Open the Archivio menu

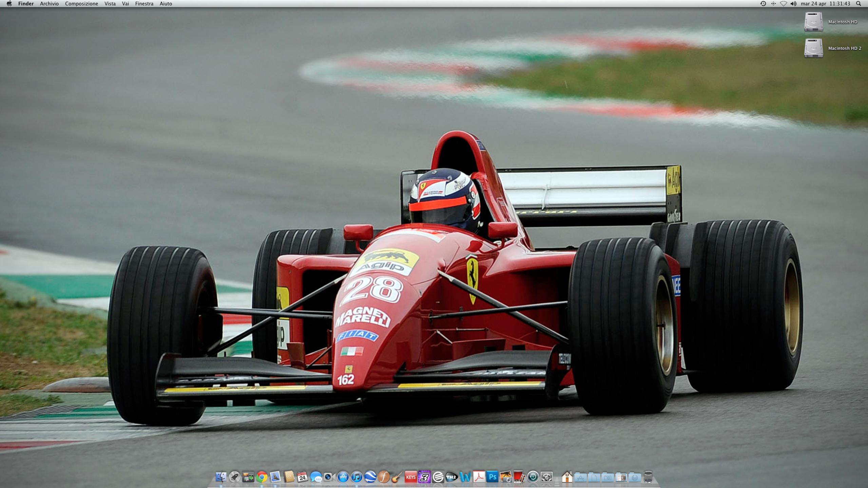click(49, 4)
